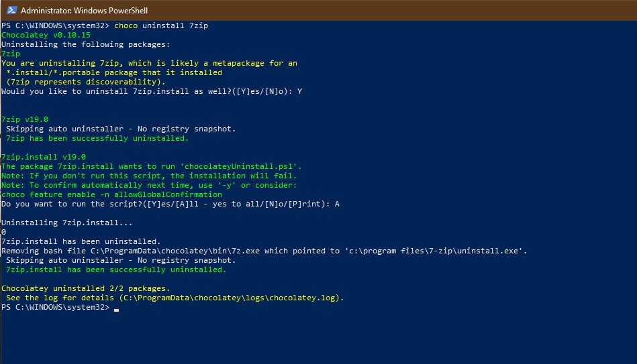Click the green '7zip v19.0' heading
Viewport: 637px width, 364px height.
point(25,119)
